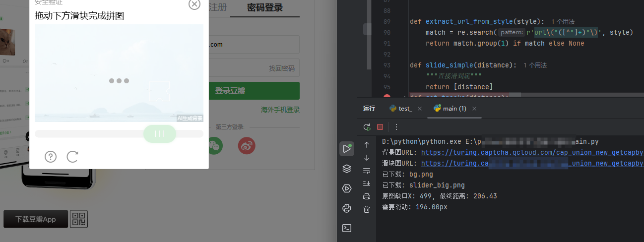Screen dimensions: 644x242
Task: Open the 背景图URL turing.captcha link
Action: tap(532, 152)
